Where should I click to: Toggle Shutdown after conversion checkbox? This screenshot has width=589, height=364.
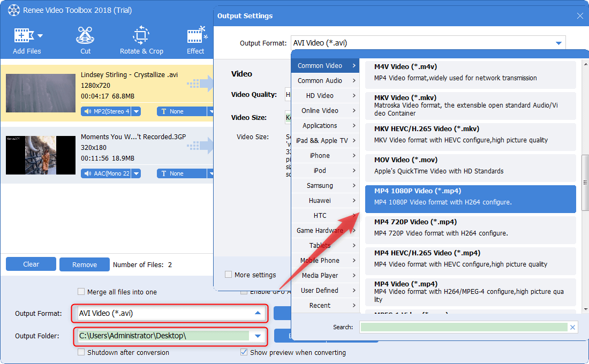[81, 352]
